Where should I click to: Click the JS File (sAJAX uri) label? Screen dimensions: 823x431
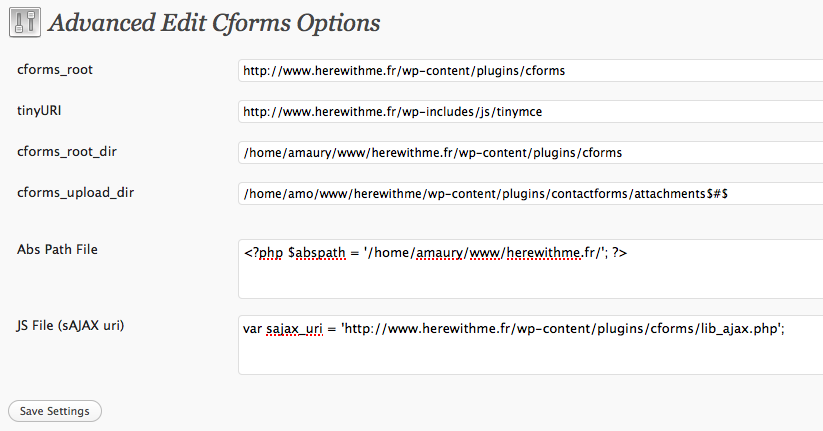(x=70, y=325)
